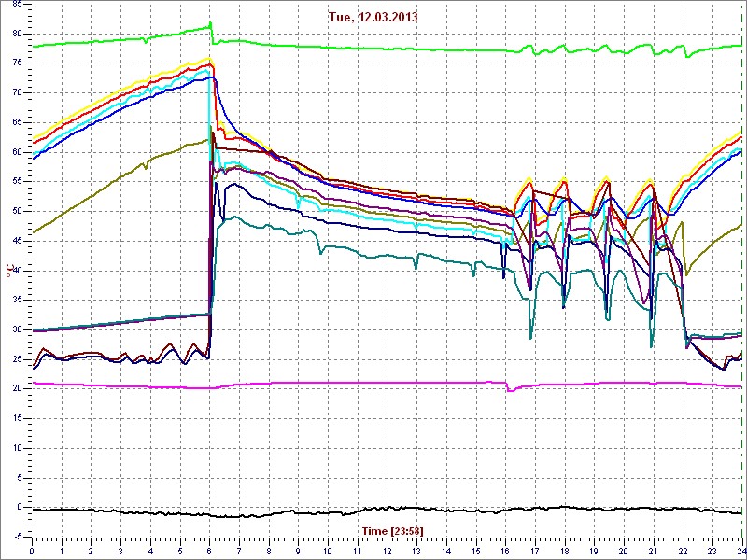
Task: Select the 30 value on temperature axis
Action: pos(16,329)
